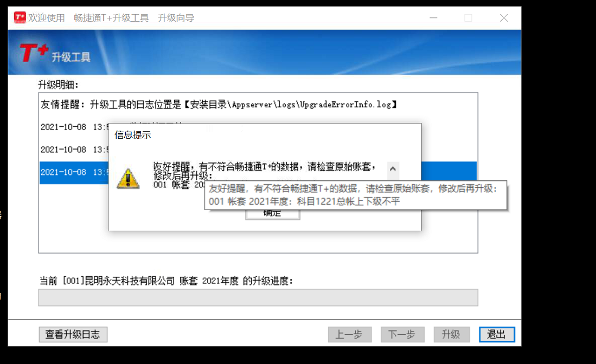The height and width of the screenshot is (364, 596).
Task: Confirm the dialog with the 确定 button
Action: click(x=273, y=214)
